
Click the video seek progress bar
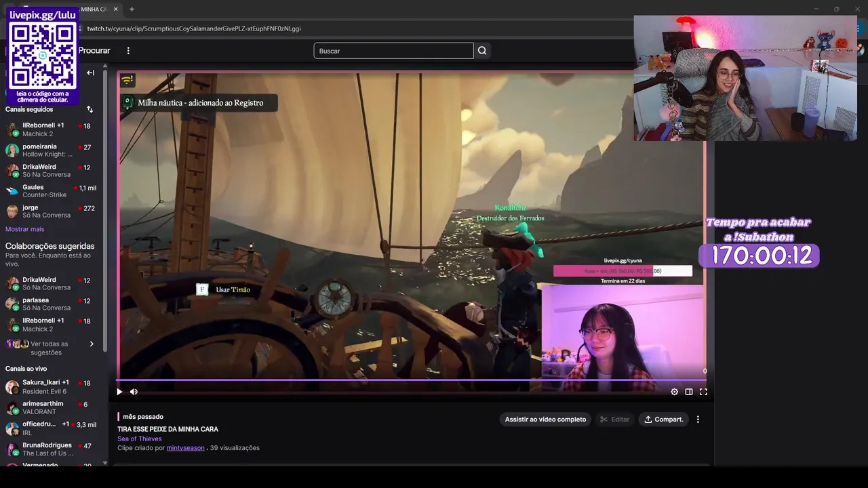412,380
